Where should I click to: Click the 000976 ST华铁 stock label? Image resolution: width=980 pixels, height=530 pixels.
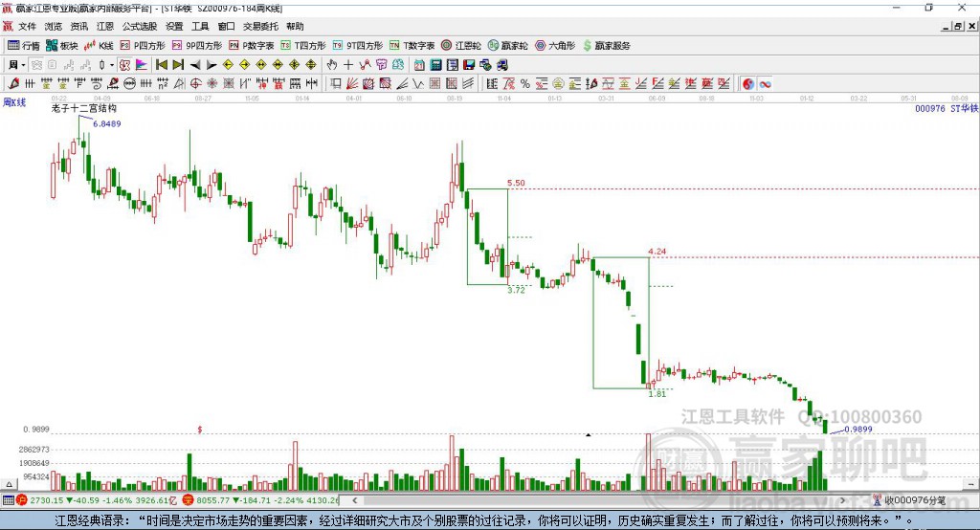[x=947, y=108]
